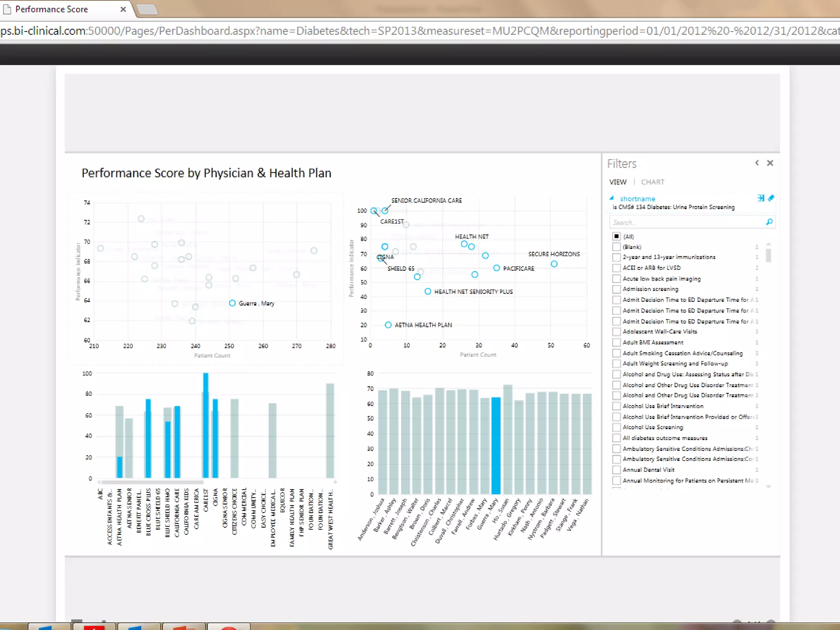The height and width of the screenshot is (630, 840).
Task: Enable the Adult BMI Assessment checkbox
Action: tap(616, 342)
